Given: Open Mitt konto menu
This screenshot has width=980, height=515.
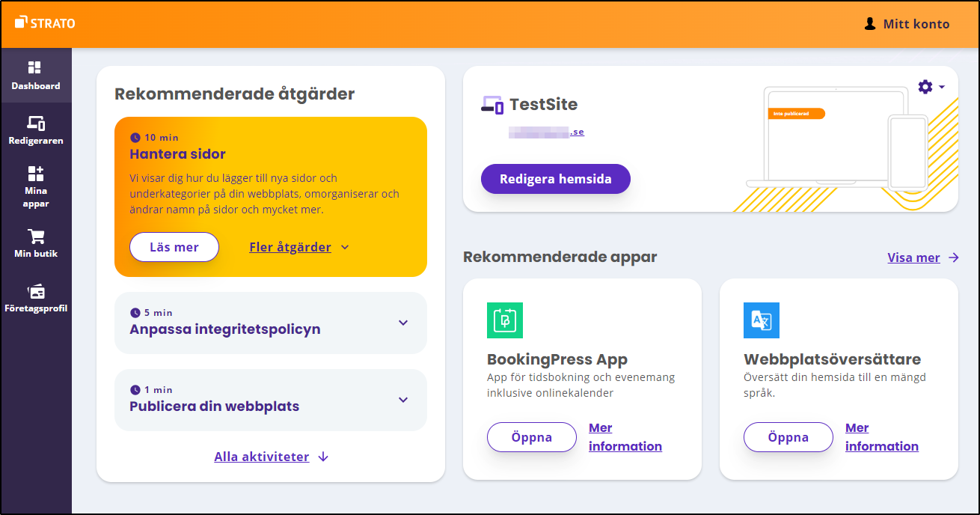Looking at the screenshot, I should pos(907,24).
